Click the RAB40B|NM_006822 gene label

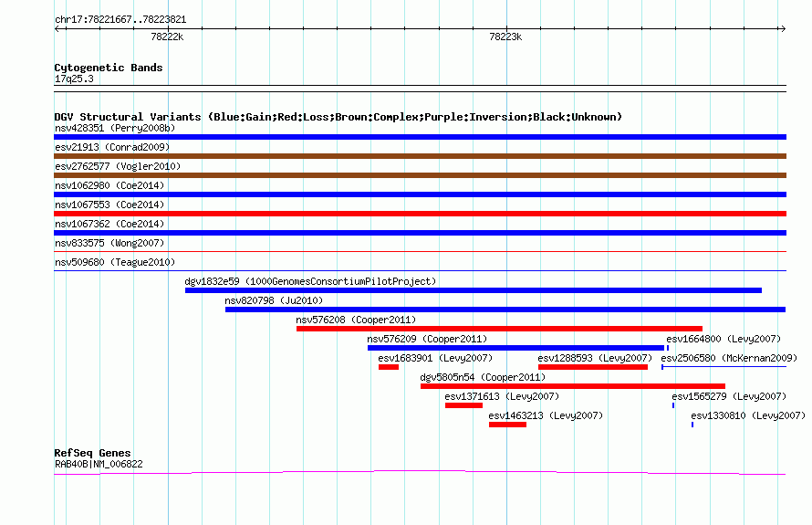click(99, 465)
